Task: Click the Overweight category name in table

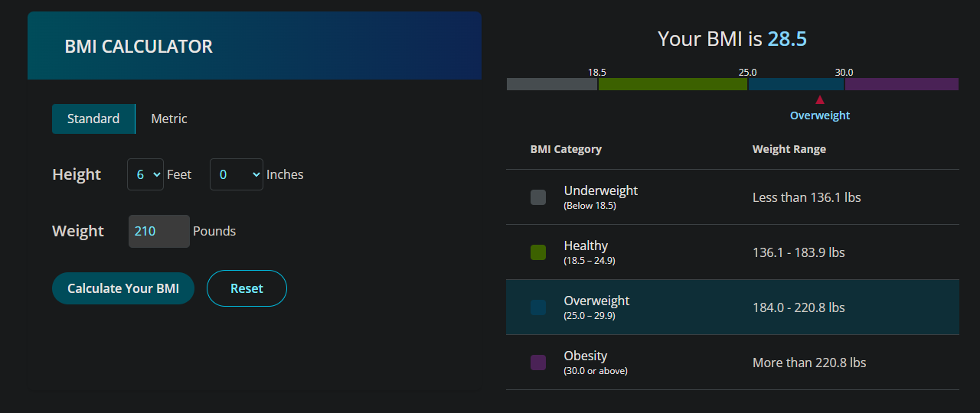Action: pyautogui.click(x=596, y=301)
